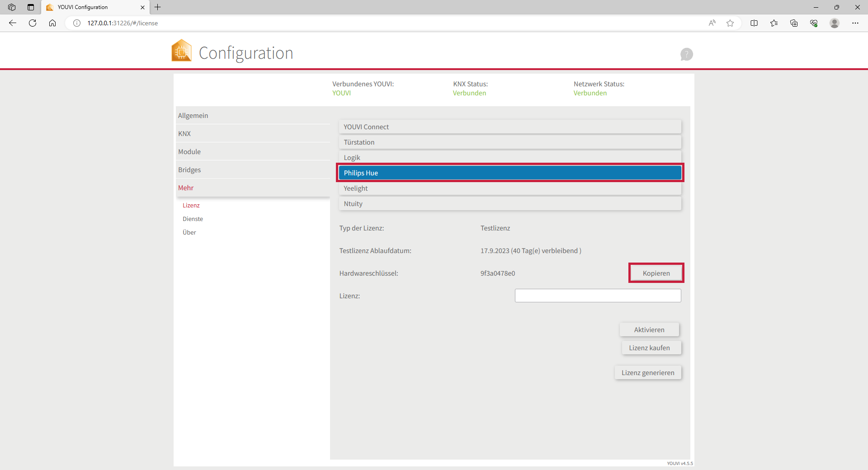Click the KNX Status Verbunden text
This screenshot has height=470, width=868.
click(469, 93)
